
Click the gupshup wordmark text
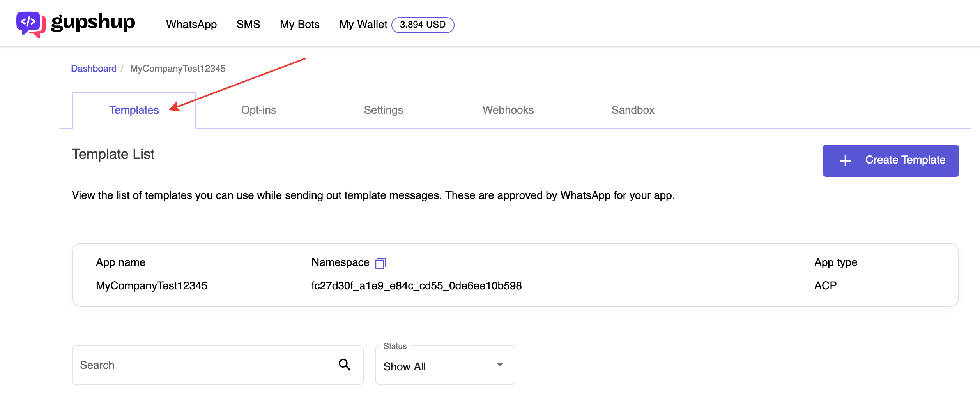point(93,23)
